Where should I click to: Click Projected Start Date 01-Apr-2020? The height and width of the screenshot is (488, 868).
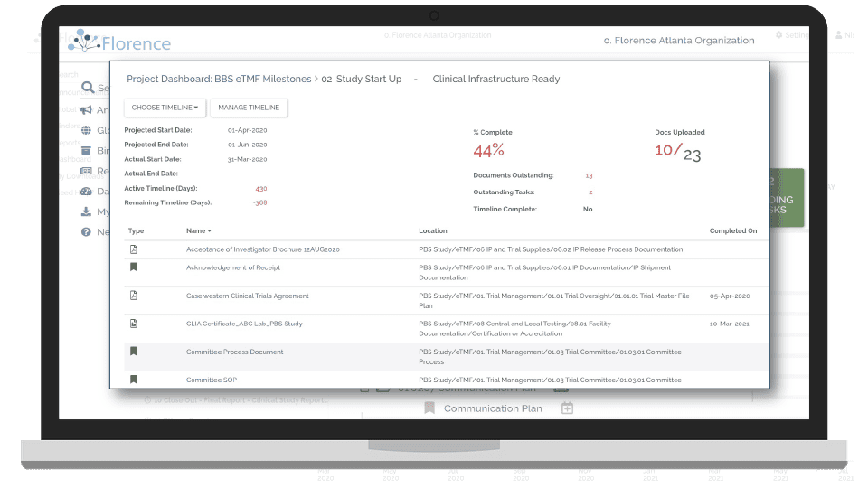247,130
